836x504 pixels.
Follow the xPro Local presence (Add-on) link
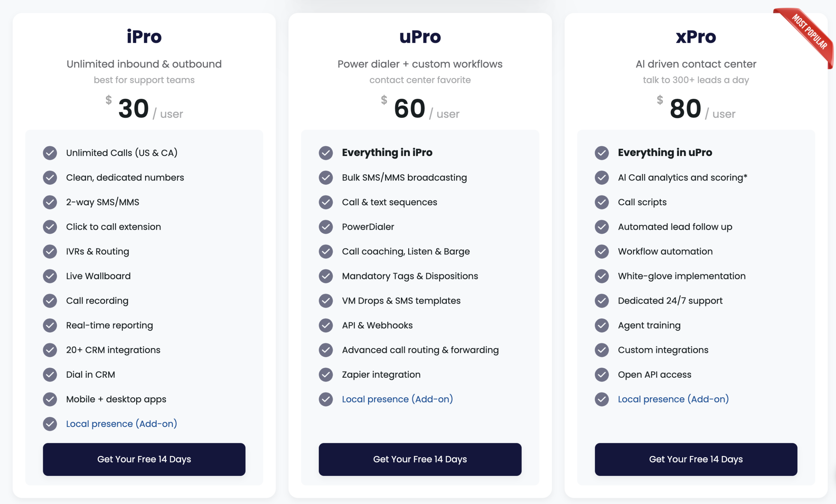pos(673,399)
